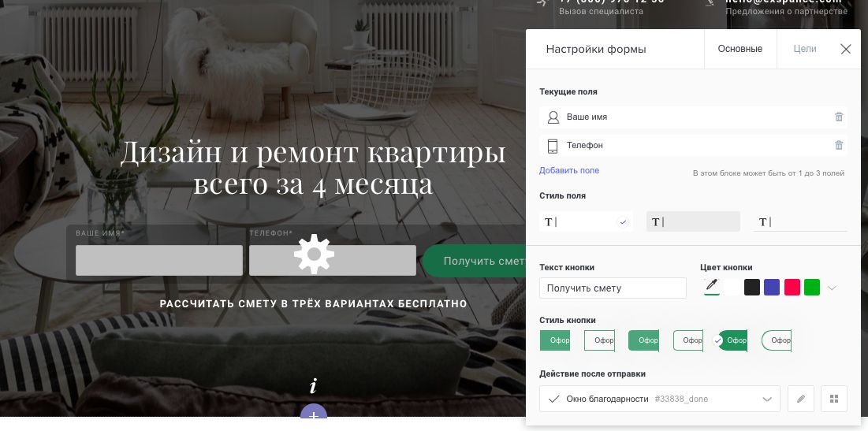
Task: Click the italic i info icon
Action: (x=313, y=385)
